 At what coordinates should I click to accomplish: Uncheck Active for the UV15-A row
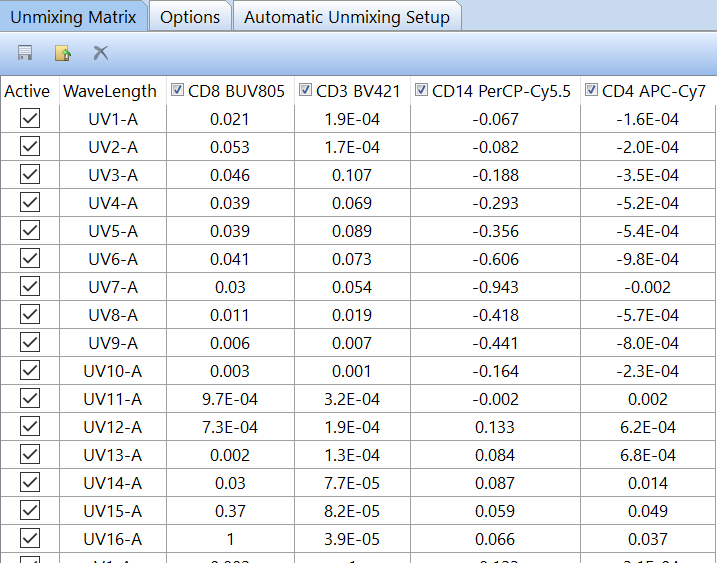tap(30, 510)
